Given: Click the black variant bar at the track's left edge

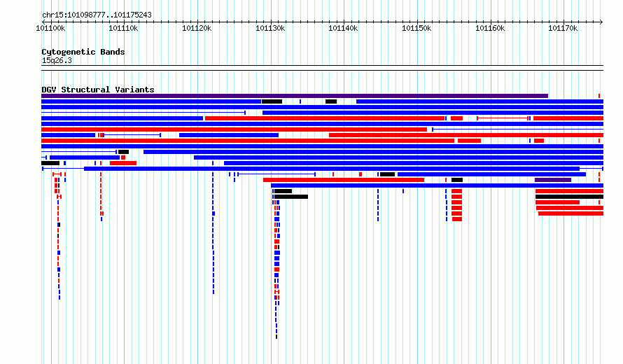Looking at the screenshot, I should click(x=50, y=163).
